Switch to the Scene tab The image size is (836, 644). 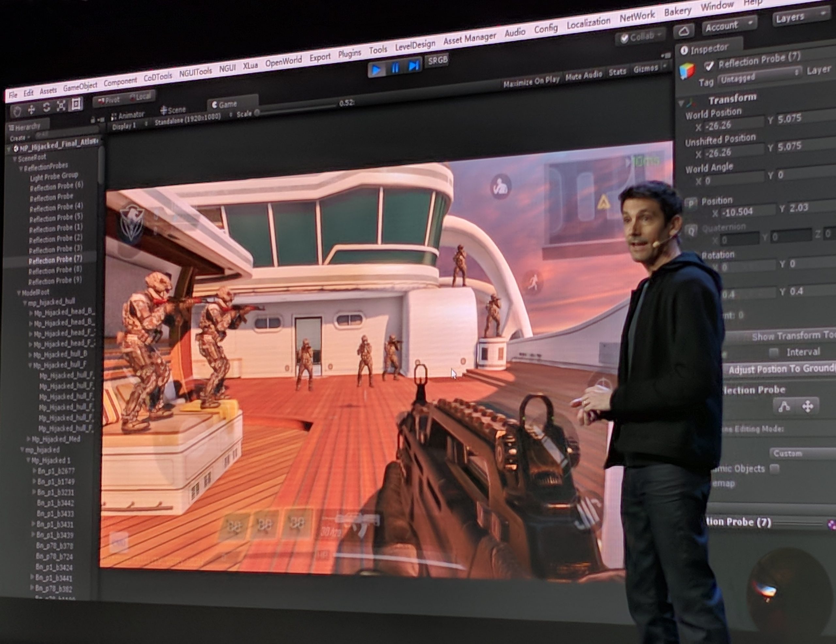click(x=173, y=110)
